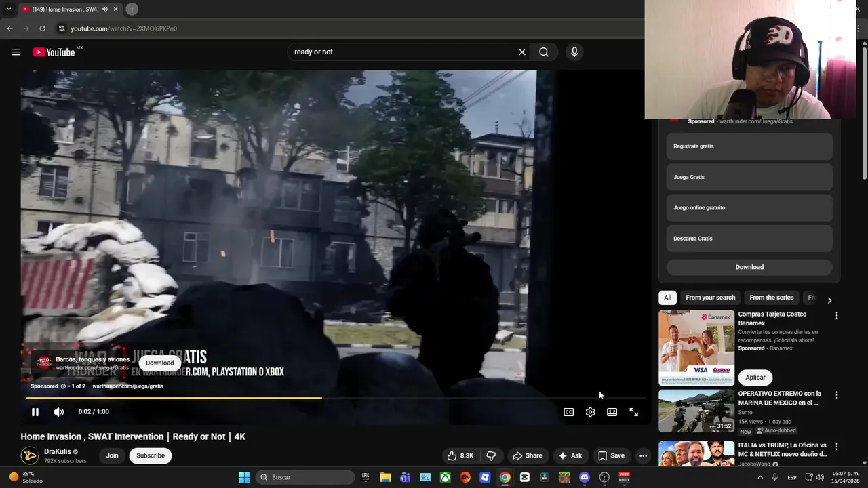868x488 pixels.
Task: Run search with the magnifier button
Action: pos(544,52)
